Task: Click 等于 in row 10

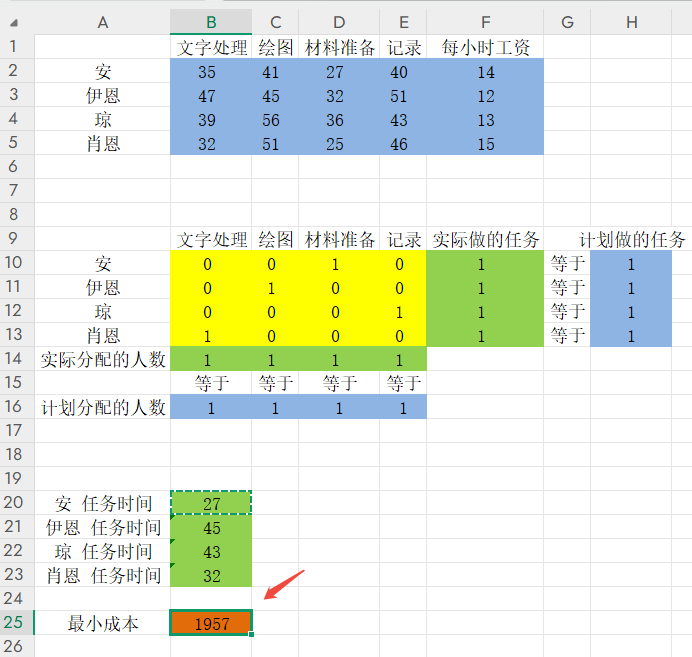Action: (x=568, y=263)
